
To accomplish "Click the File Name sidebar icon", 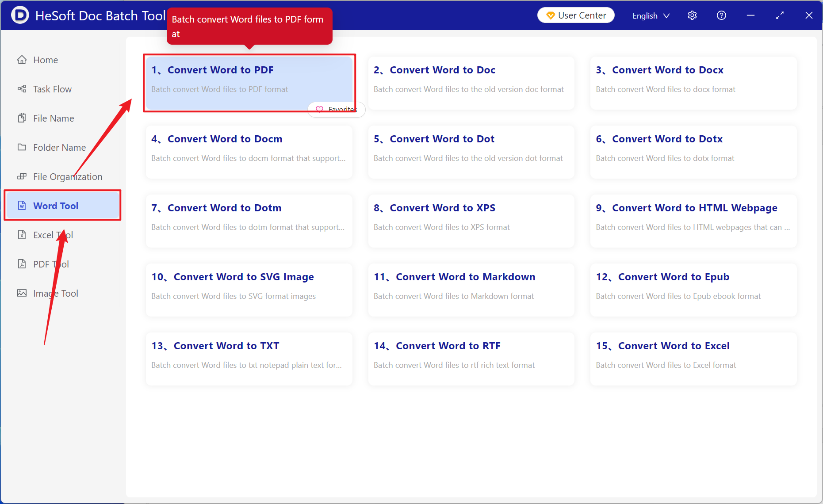I will point(22,118).
